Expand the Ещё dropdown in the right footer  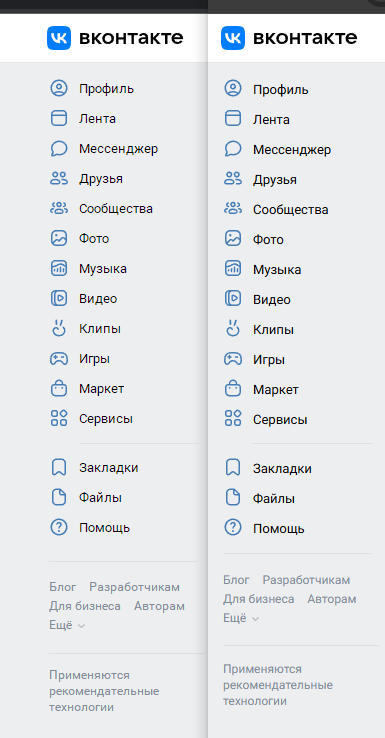point(241,618)
